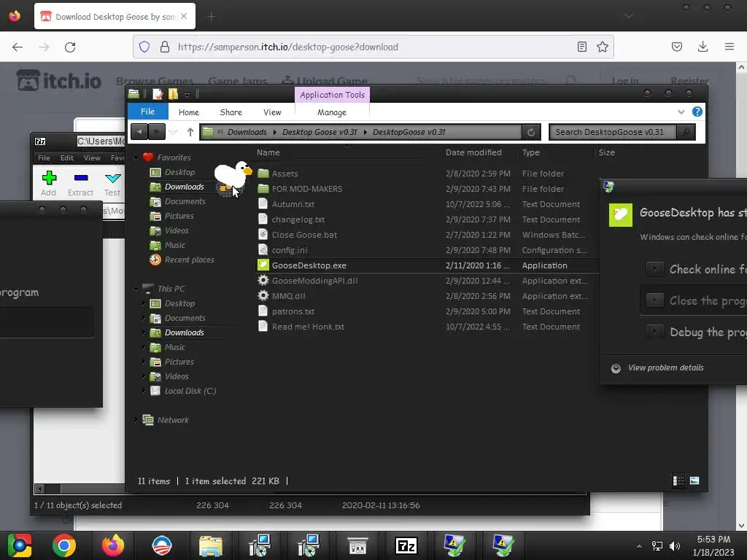Open Firefox reader view icon

pyautogui.click(x=581, y=47)
